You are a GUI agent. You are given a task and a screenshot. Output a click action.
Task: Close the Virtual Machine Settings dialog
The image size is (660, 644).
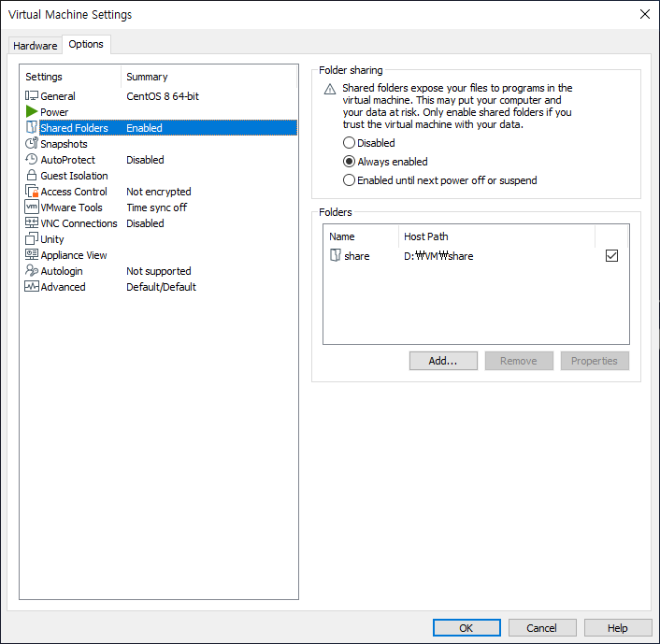click(644, 14)
